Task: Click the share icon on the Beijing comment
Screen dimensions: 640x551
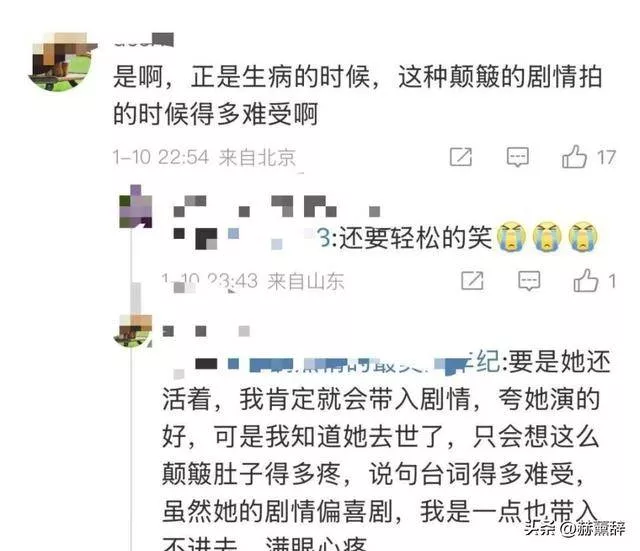Action: (x=461, y=157)
